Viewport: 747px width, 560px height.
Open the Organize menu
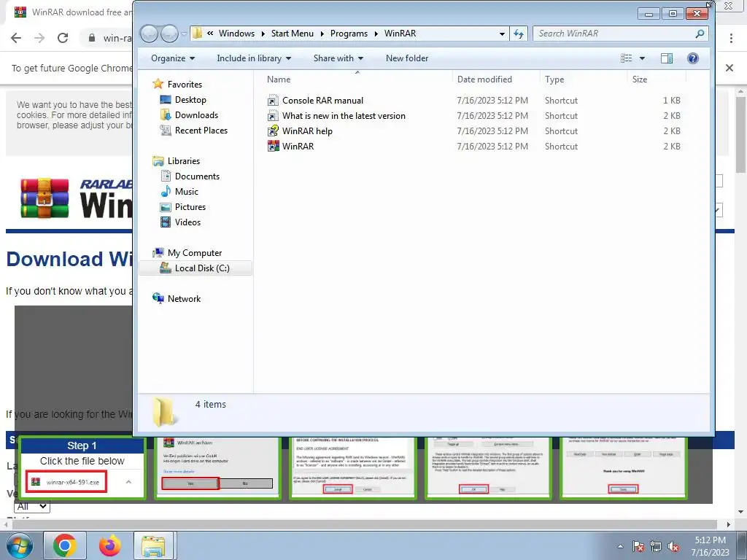tap(173, 58)
